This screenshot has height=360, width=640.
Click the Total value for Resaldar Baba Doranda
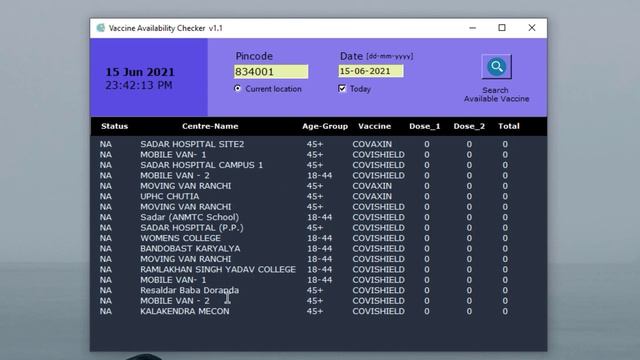pos(505,290)
